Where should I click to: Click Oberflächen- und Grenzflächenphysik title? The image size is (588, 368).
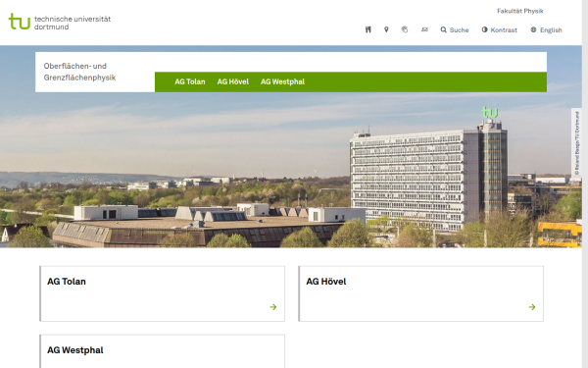pyautogui.click(x=79, y=72)
